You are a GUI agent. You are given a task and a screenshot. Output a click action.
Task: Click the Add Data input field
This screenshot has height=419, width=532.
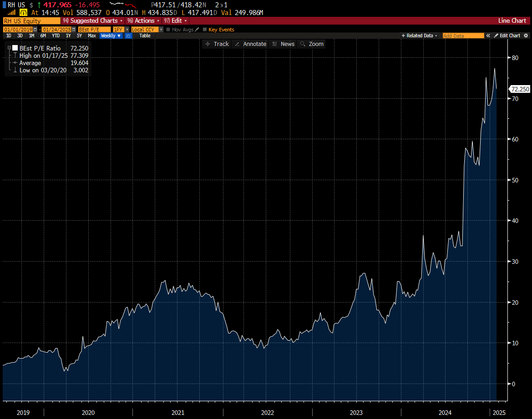[463, 35]
